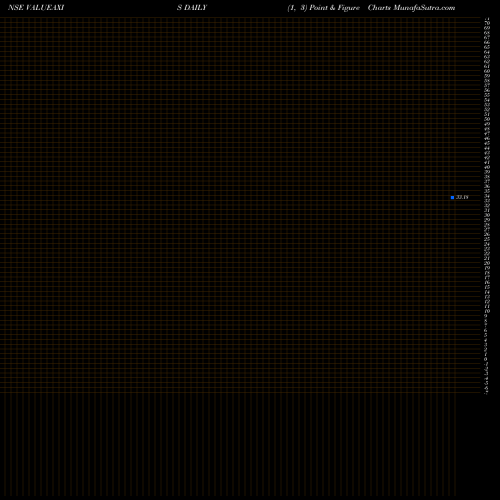Click the Charts MunafaSutra.com text
The image size is (500, 500).
click(x=411, y=8)
